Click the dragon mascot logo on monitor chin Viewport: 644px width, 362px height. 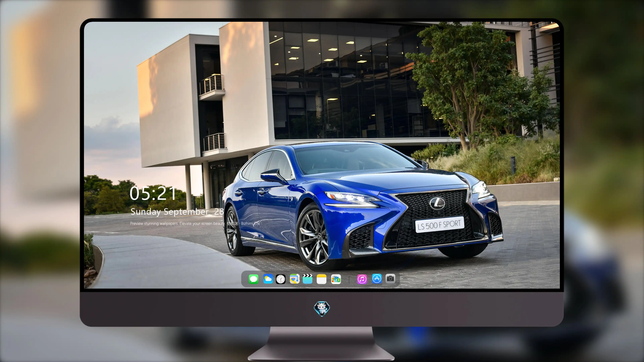point(322,309)
